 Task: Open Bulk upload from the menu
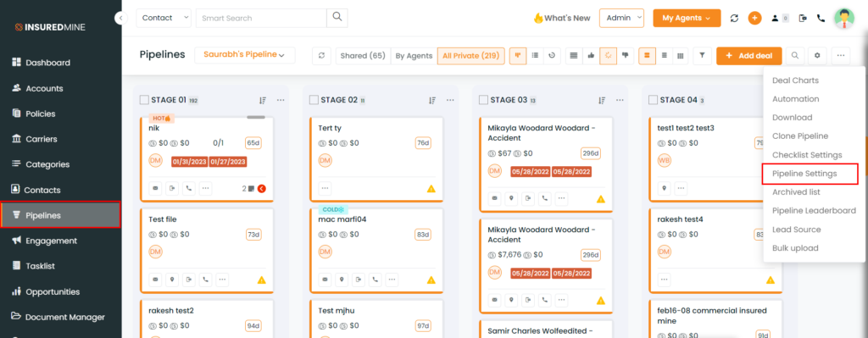pos(795,248)
